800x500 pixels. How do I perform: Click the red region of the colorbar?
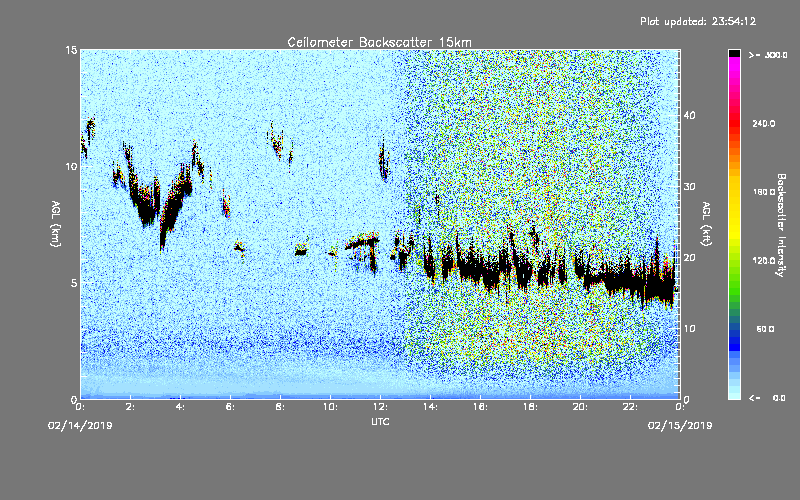click(734, 123)
